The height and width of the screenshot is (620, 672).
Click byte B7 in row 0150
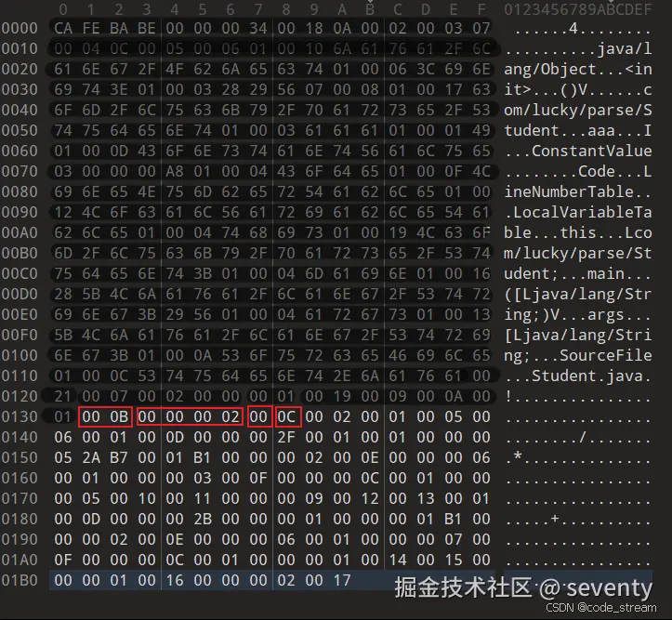click(119, 457)
